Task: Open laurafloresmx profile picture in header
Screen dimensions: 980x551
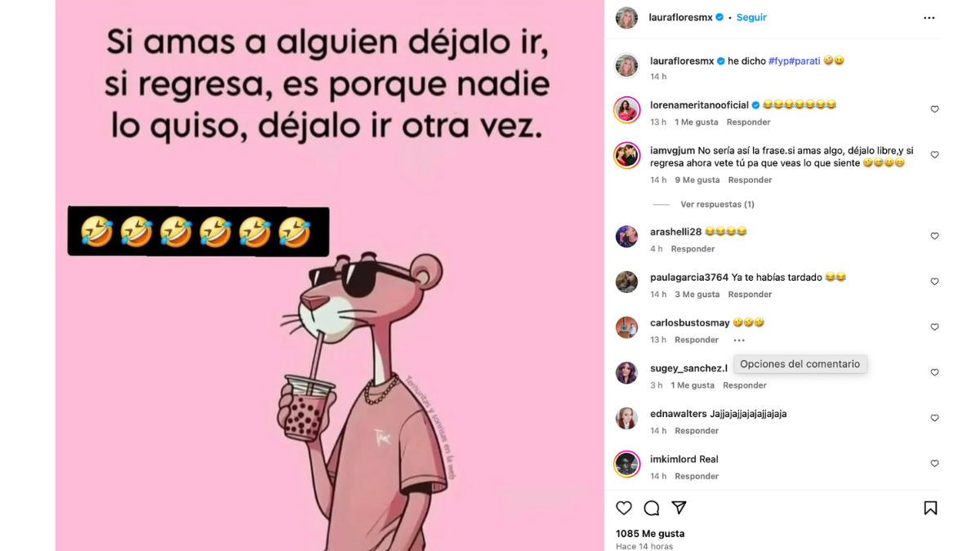Action: (x=626, y=17)
